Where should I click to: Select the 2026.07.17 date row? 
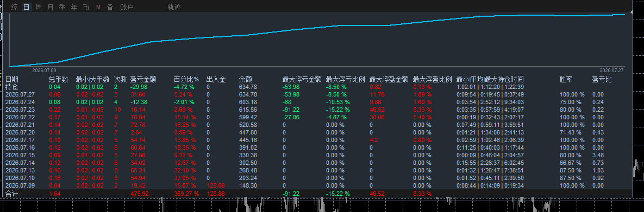(x=20, y=140)
